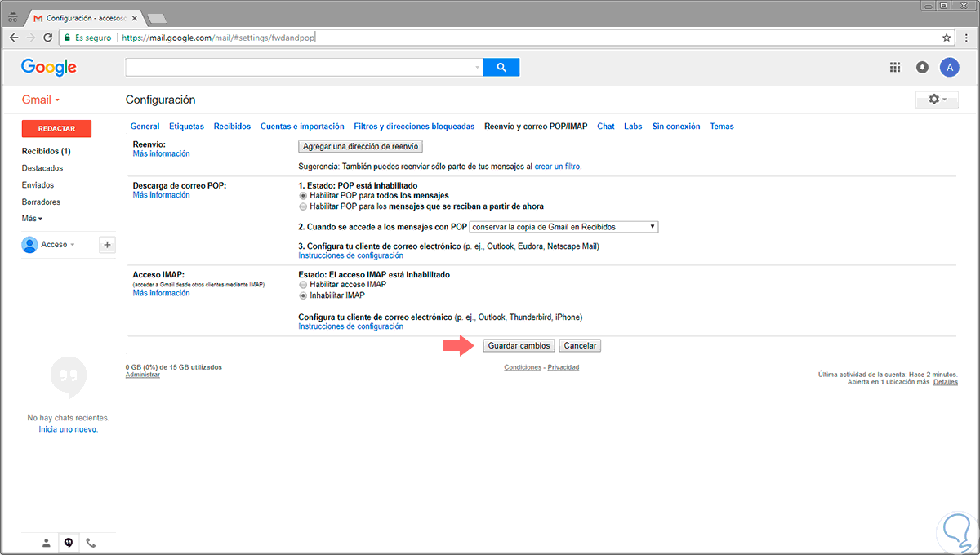Click in the Gmail search field
Image resolution: width=980 pixels, height=555 pixels.
pyautogui.click(x=302, y=68)
